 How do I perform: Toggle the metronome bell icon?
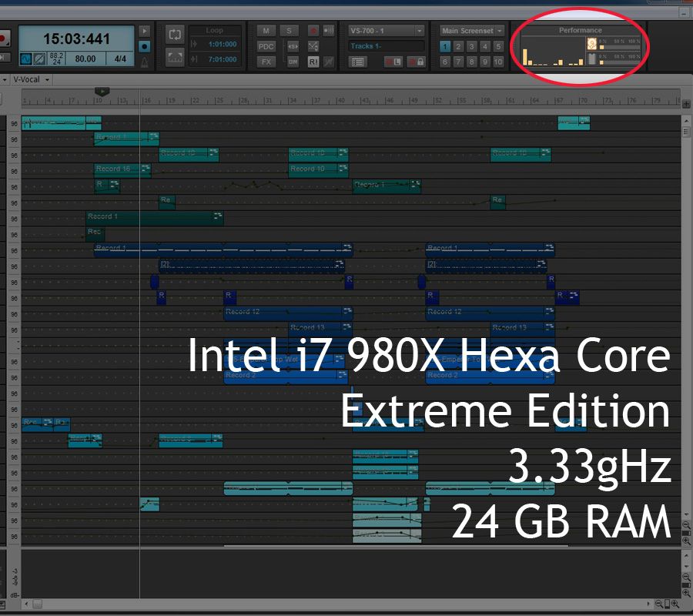pyautogui.click(x=144, y=61)
